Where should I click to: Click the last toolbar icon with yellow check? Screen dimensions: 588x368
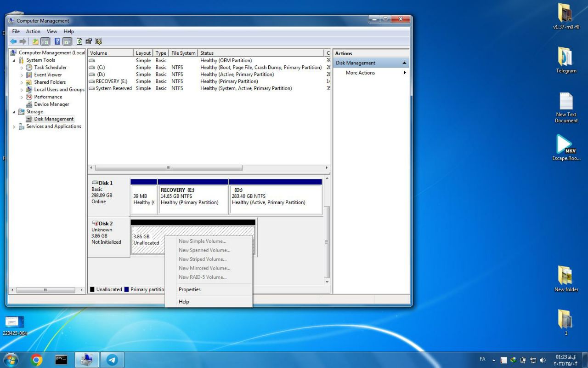click(x=98, y=41)
